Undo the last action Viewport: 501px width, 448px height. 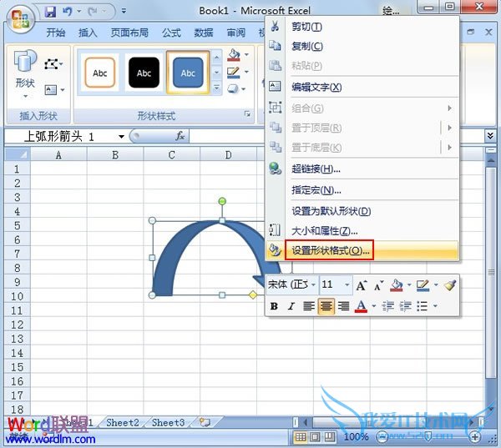(x=68, y=12)
